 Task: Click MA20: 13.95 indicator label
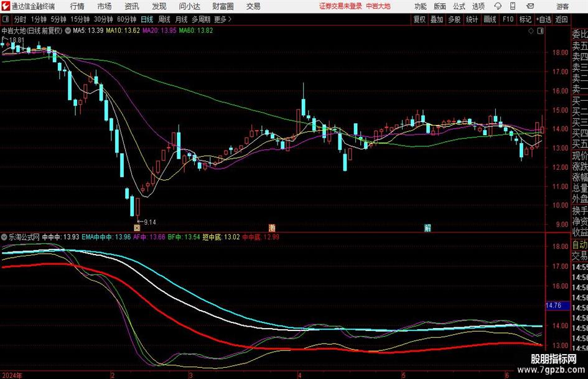click(x=159, y=30)
